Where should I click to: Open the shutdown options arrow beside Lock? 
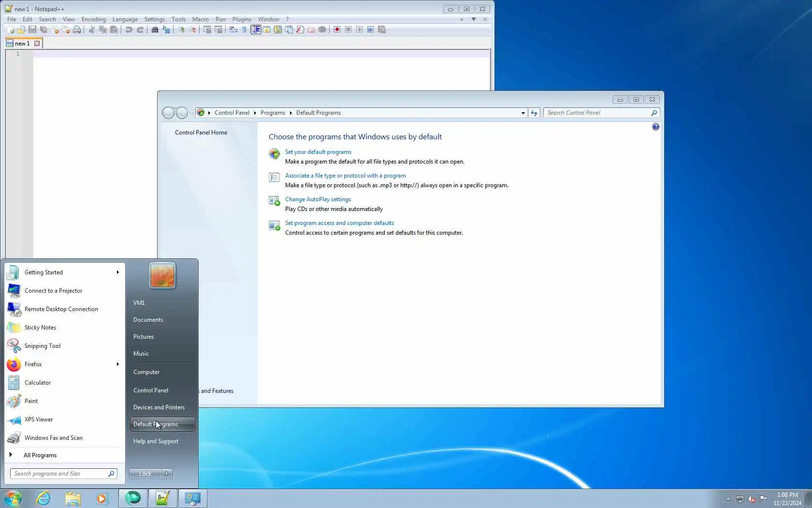(167, 474)
